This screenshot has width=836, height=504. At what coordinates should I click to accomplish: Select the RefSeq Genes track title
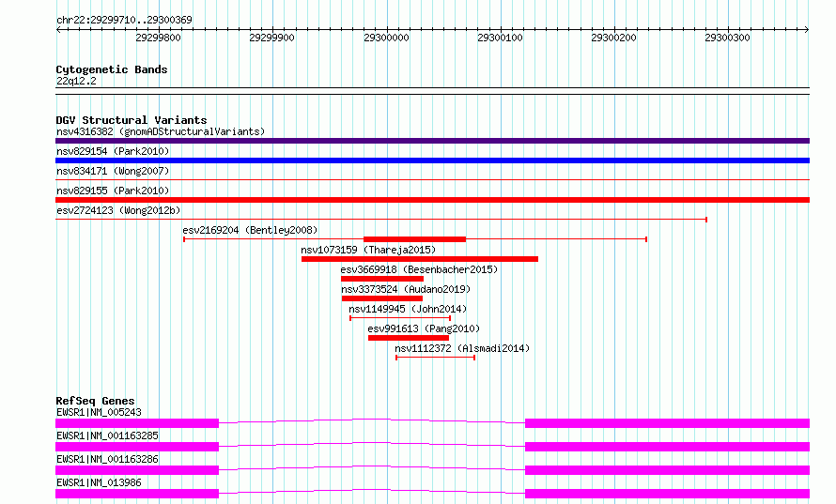[96, 401]
